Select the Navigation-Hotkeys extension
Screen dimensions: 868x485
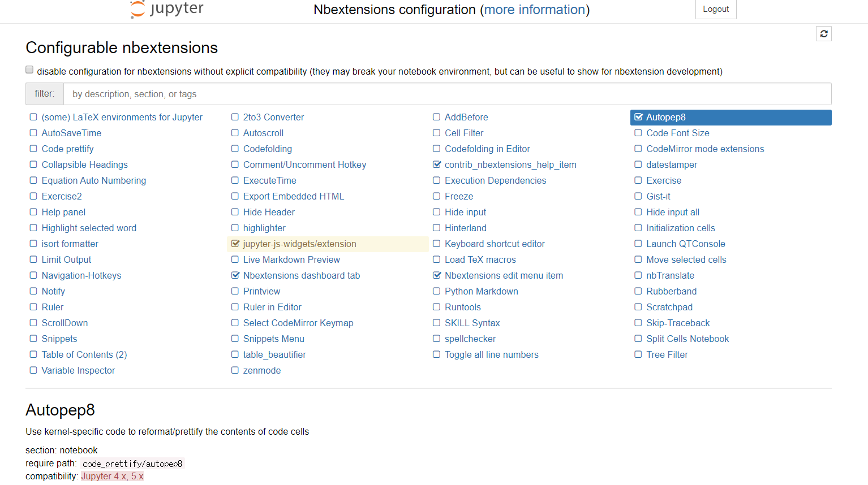click(x=81, y=275)
